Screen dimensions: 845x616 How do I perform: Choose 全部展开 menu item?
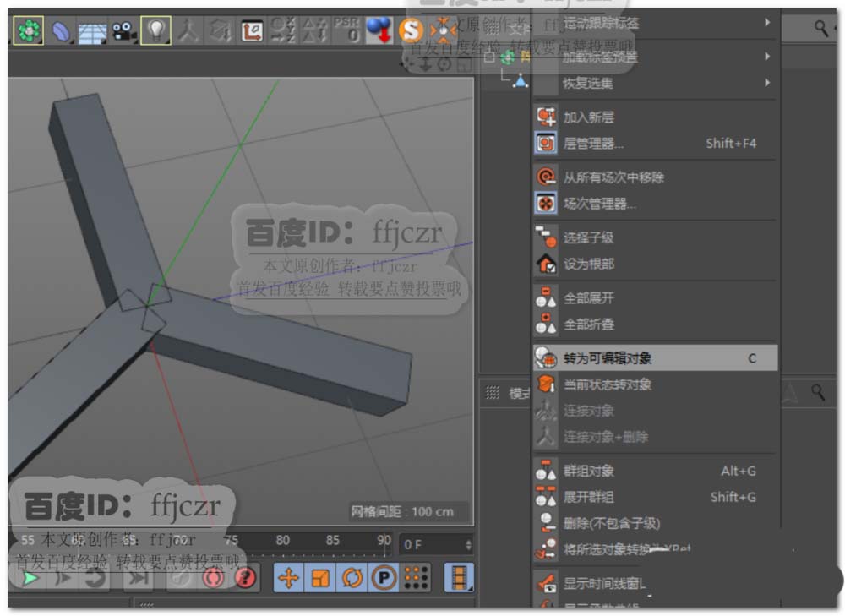[x=656, y=298]
